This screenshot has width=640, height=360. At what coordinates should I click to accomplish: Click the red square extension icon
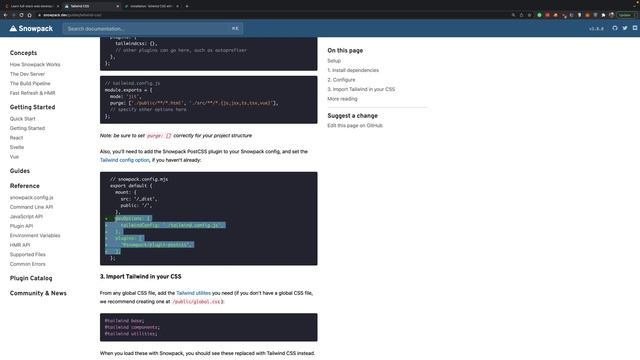pyautogui.click(x=547, y=15)
